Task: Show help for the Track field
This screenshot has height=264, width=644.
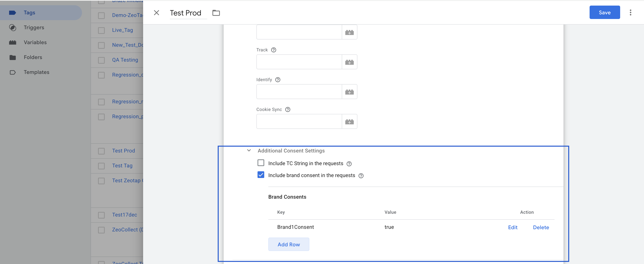Action: click(274, 50)
